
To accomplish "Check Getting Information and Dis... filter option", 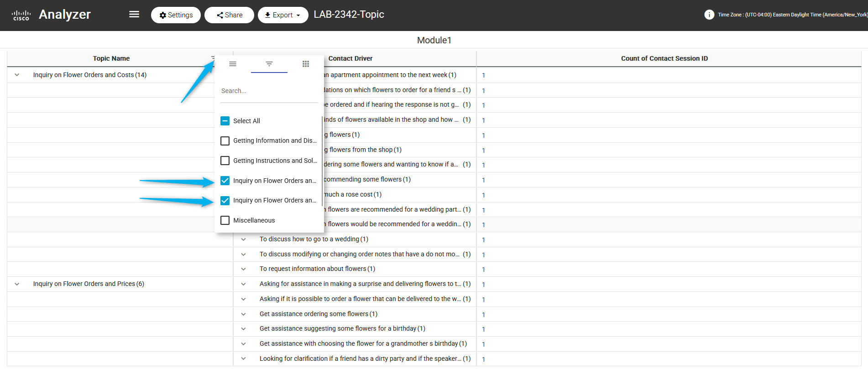I will tap(225, 141).
